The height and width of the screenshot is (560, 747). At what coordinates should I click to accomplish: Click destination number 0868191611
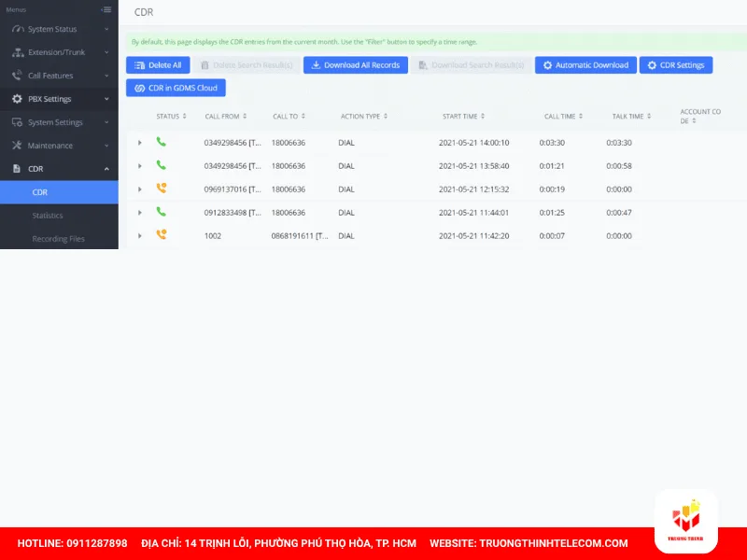pyautogui.click(x=300, y=236)
